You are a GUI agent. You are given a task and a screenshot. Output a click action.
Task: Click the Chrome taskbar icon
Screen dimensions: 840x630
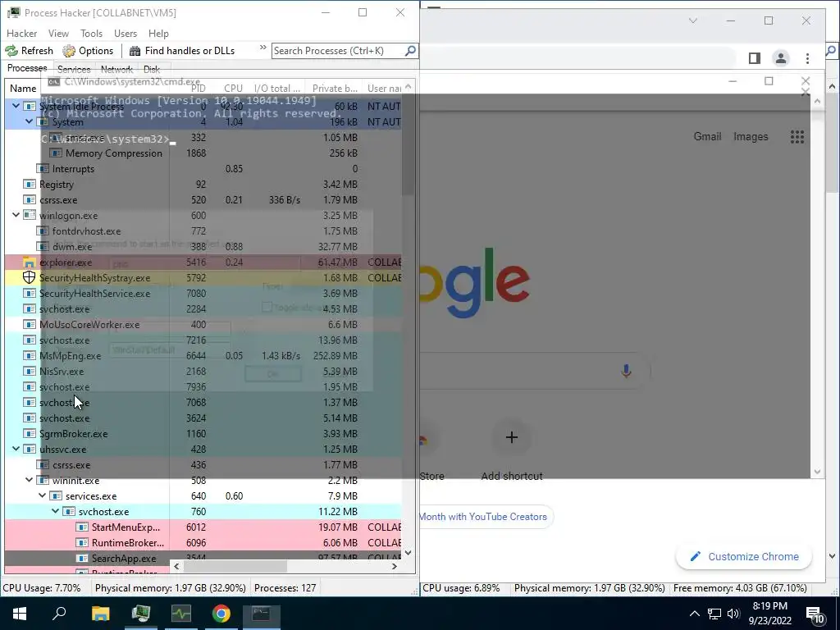[221, 614]
